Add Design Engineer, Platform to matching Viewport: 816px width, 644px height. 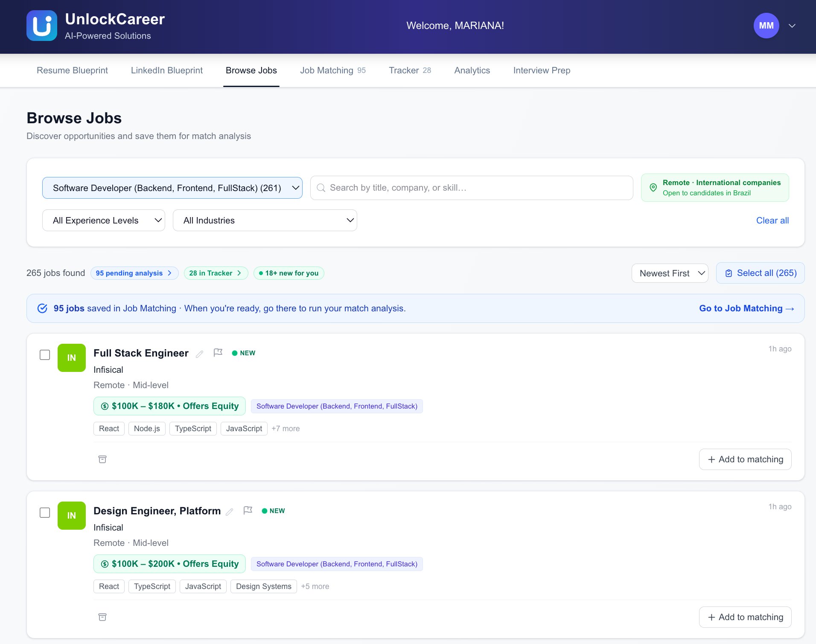click(745, 617)
